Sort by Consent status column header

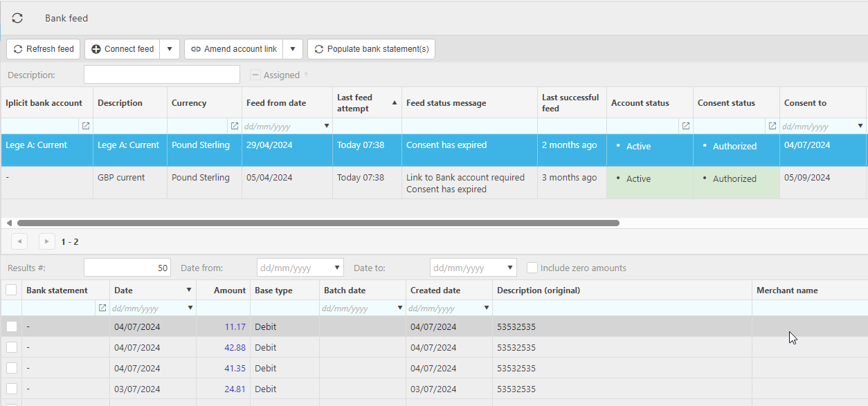pos(736,103)
